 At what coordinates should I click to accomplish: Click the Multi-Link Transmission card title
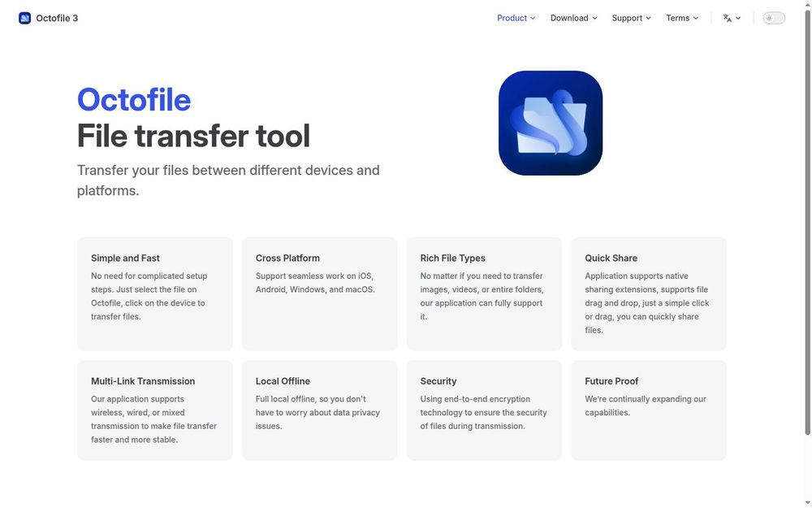point(143,381)
